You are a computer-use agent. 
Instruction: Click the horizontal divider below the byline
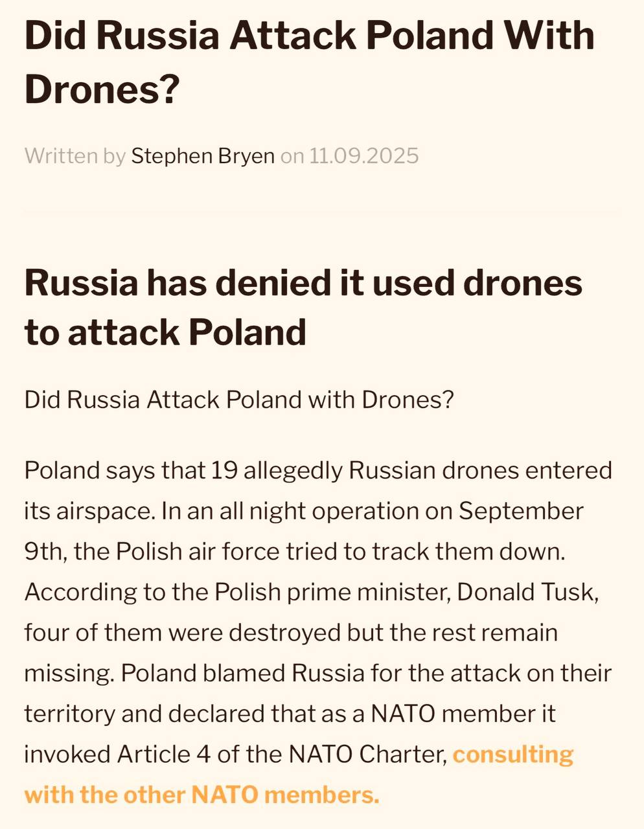click(321, 211)
